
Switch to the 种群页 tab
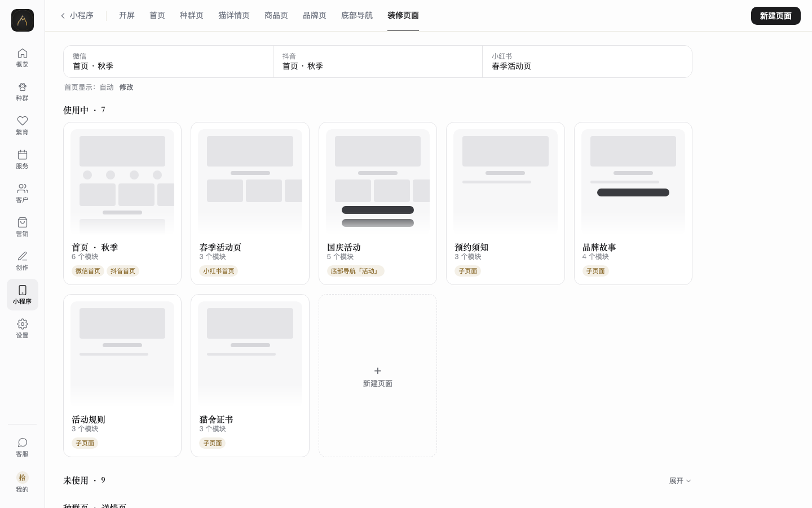click(x=192, y=16)
